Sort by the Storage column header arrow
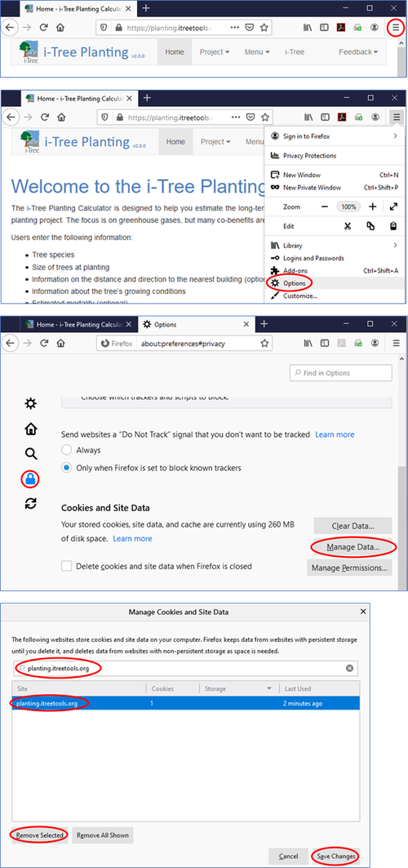 click(x=269, y=688)
